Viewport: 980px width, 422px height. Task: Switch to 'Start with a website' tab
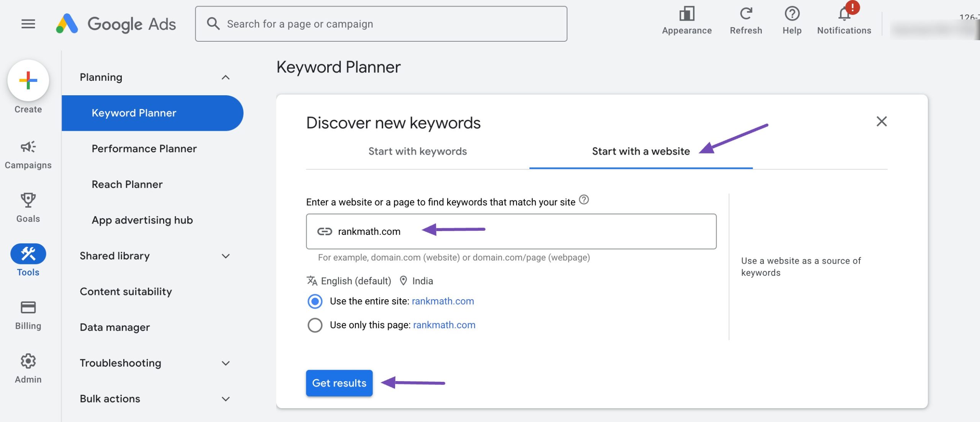[640, 150]
